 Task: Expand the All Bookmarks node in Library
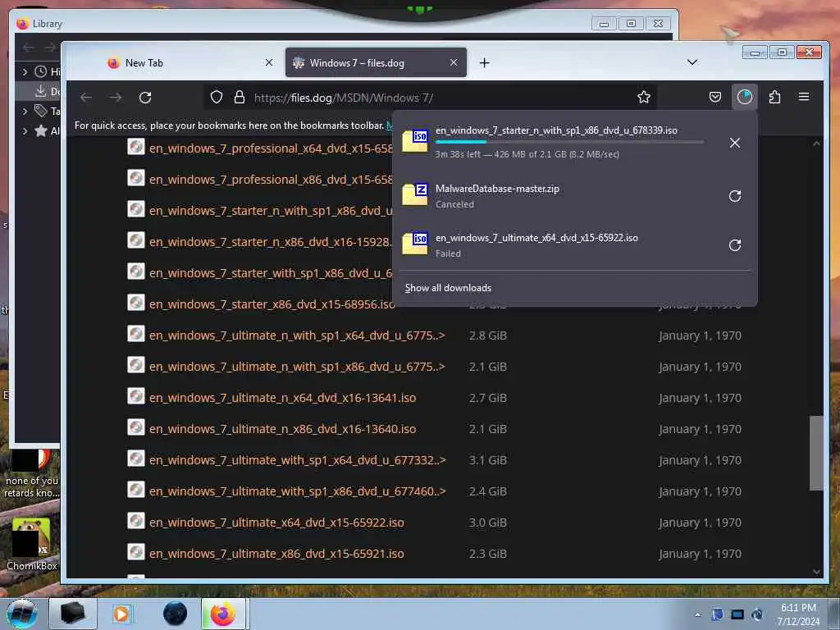pyautogui.click(x=25, y=130)
